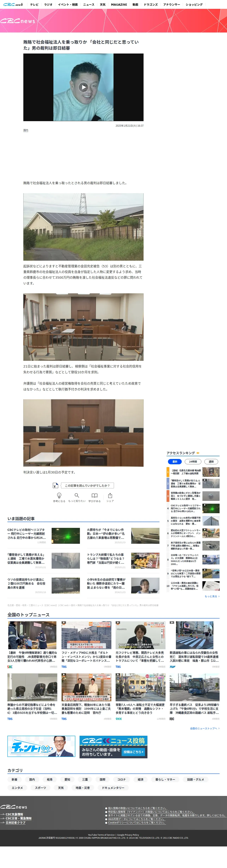The height and width of the screenshot is (868, 227).
Task: Open rank 3 保育園の給食にボタン型電池 ranking item
Action: [193, 496]
